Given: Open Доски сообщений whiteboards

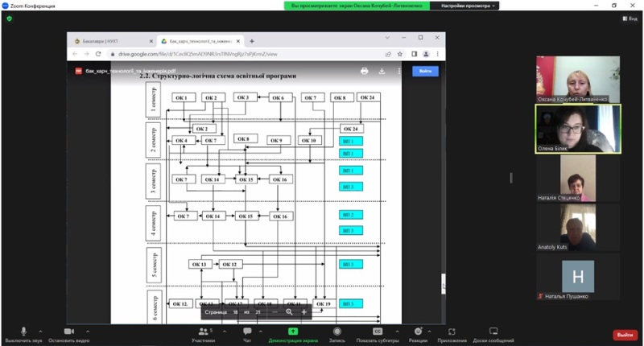Looking at the screenshot, I should [x=494, y=334].
